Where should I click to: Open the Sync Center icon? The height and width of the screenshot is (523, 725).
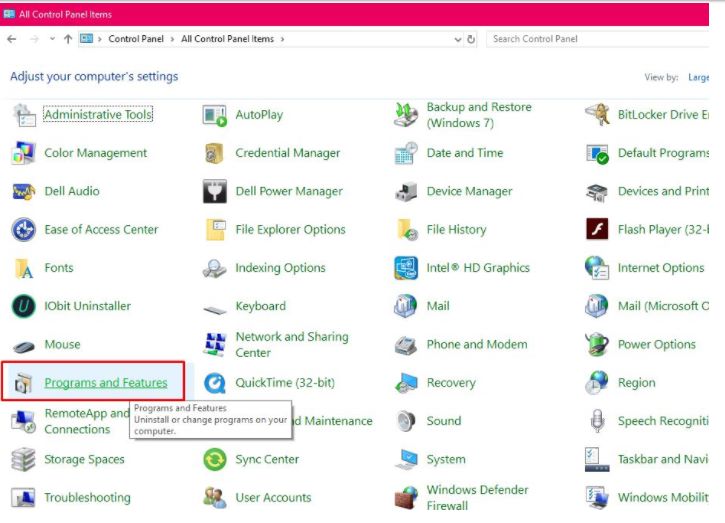[215, 460]
